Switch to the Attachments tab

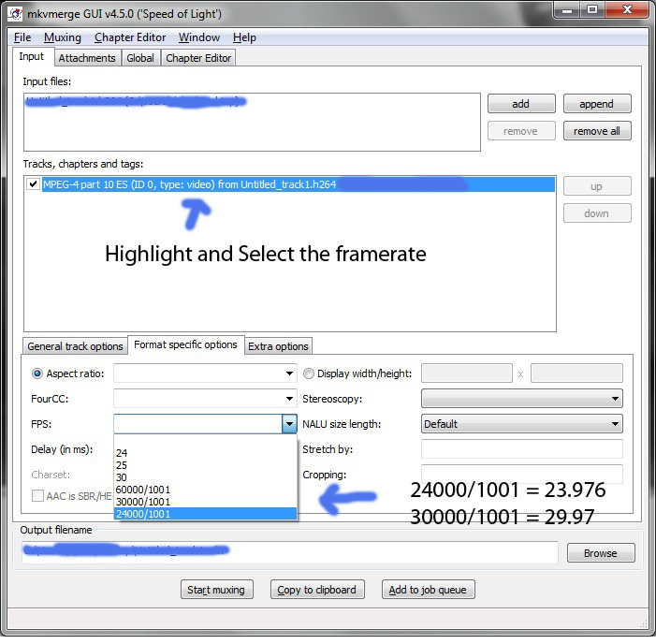tap(87, 58)
